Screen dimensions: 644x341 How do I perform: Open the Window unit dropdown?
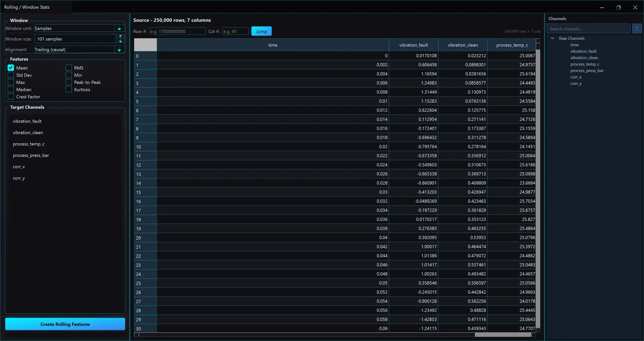coord(80,28)
